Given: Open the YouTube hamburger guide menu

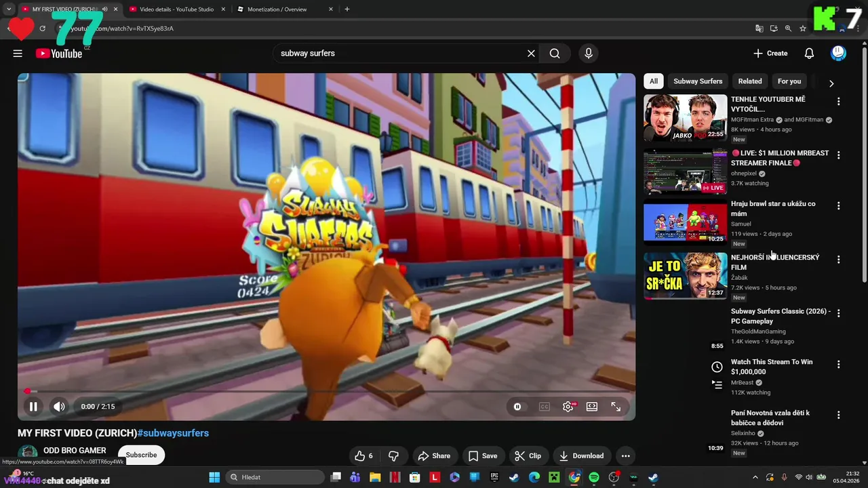Looking at the screenshot, I should click(x=18, y=54).
